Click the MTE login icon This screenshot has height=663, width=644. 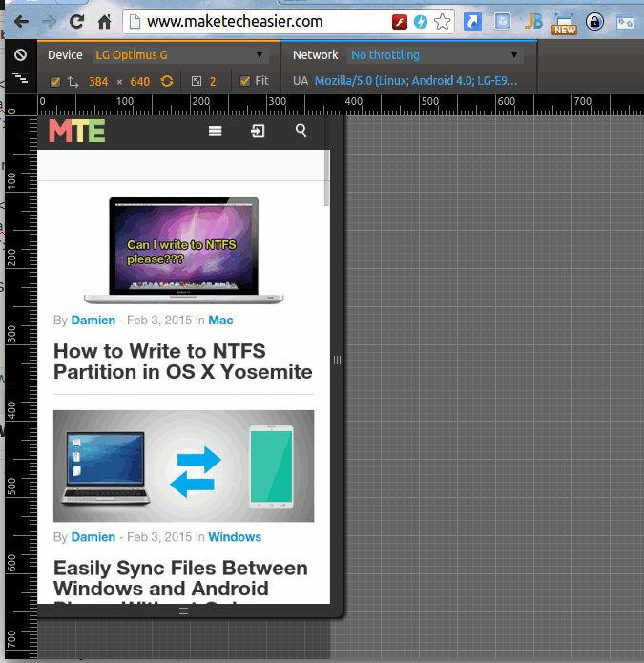point(258,132)
